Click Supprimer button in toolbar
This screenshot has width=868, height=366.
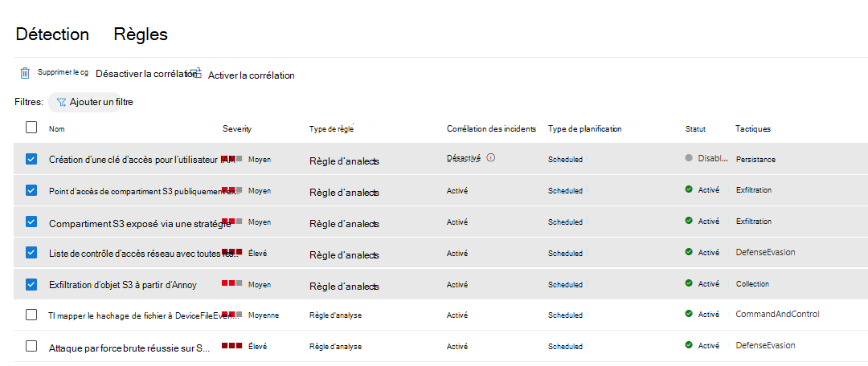63,72
